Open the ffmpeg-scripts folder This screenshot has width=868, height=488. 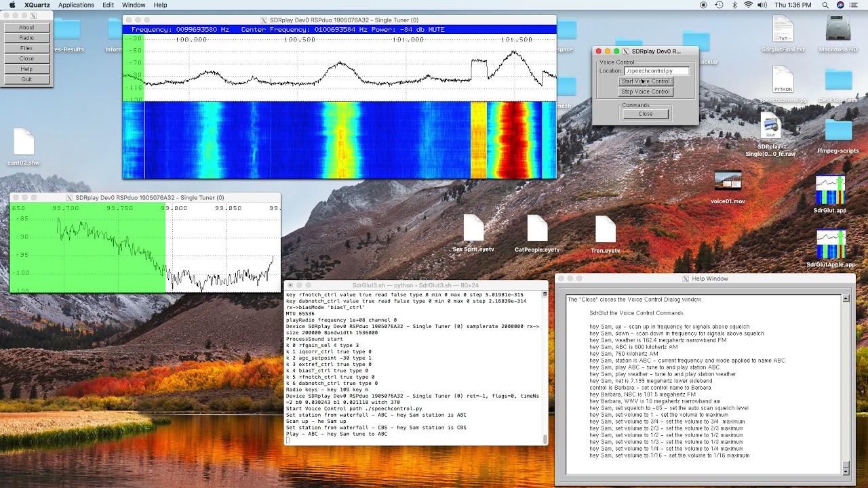[x=838, y=131]
